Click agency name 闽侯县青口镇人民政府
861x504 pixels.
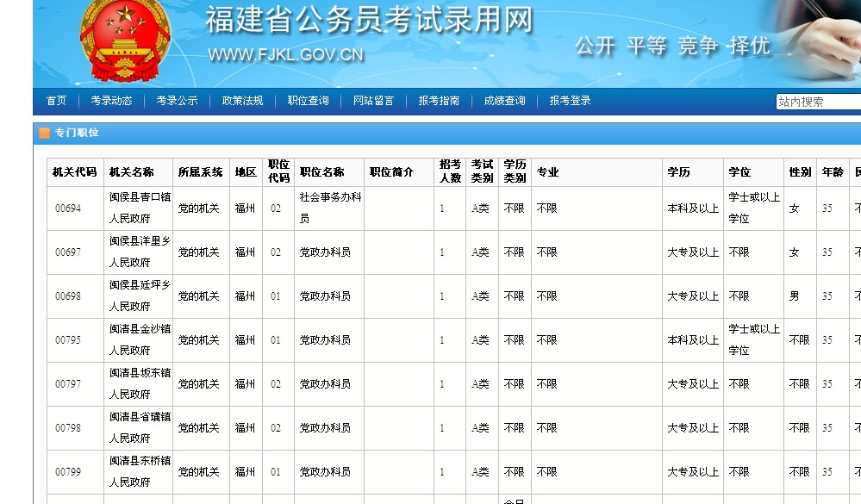point(140,208)
